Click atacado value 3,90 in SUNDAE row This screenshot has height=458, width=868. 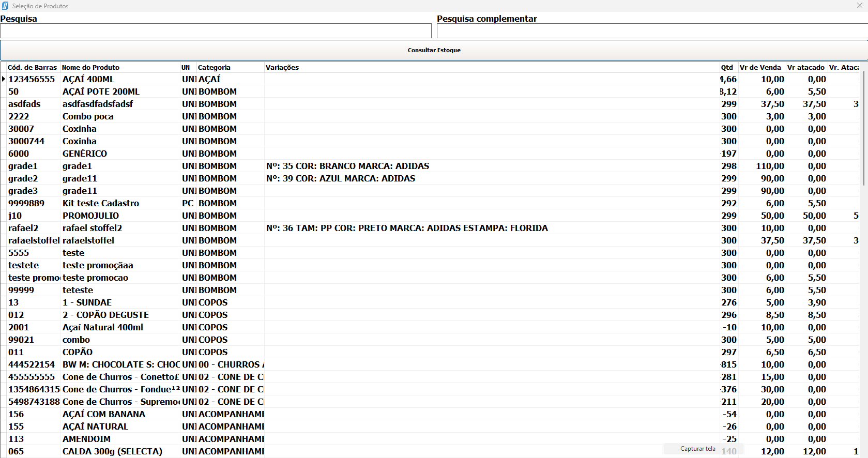tap(817, 302)
